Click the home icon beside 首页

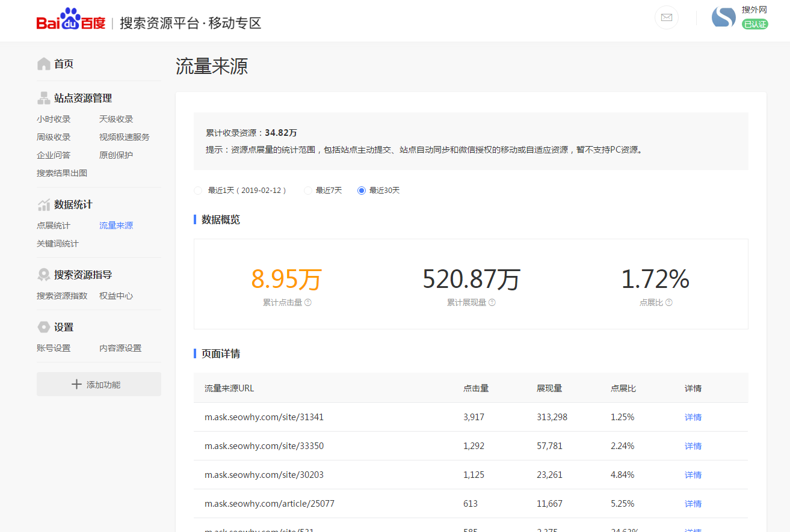(44, 63)
